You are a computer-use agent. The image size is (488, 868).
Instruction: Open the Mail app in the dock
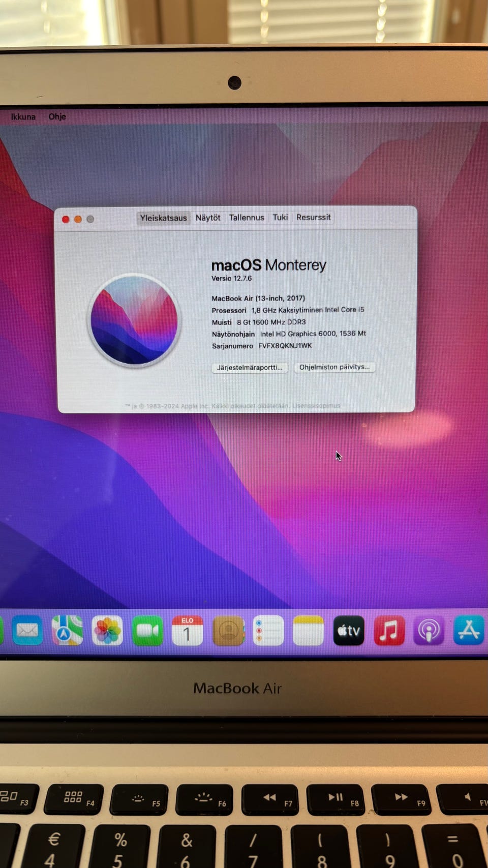coord(27,631)
